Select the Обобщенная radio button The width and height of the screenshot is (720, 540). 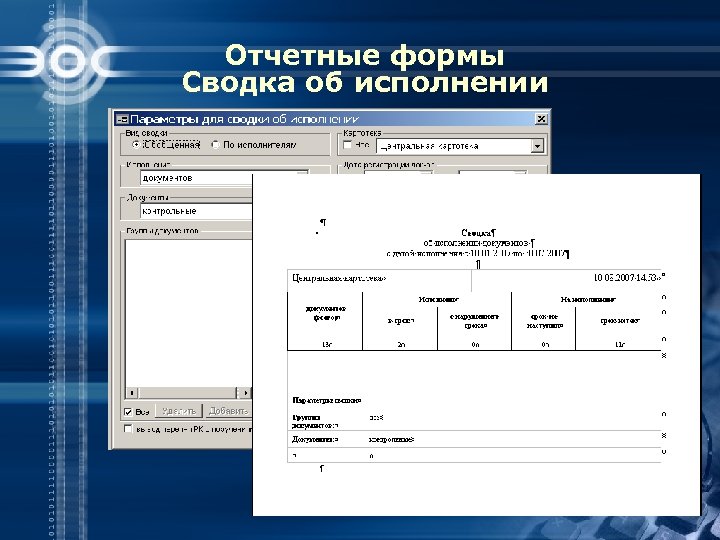coord(136,145)
